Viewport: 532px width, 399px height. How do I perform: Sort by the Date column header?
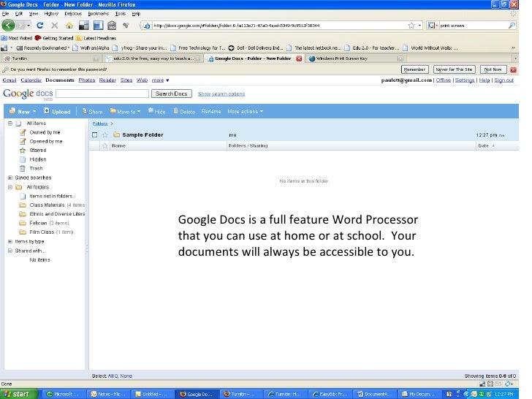click(x=484, y=145)
